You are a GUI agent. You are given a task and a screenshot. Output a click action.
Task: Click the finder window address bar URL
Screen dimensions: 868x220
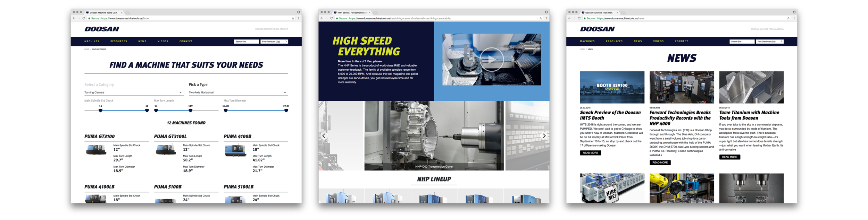(x=125, y=18)
